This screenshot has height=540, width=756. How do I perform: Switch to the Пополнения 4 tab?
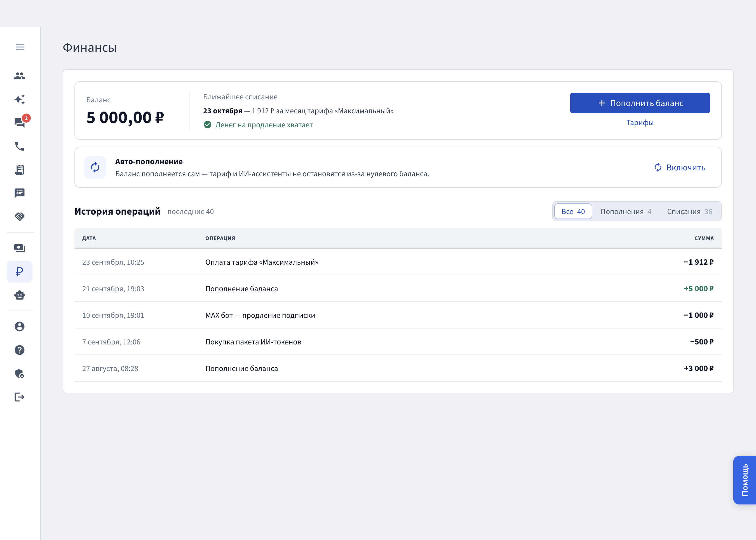tap(626, 212)
